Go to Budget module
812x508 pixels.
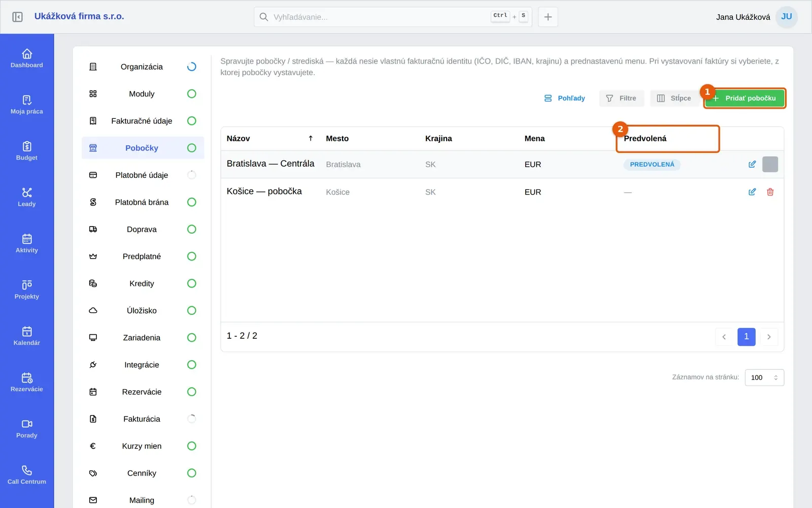27,151
